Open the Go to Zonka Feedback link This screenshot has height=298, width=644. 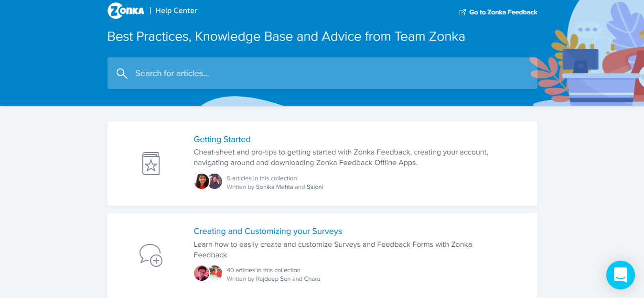(503, 12)
